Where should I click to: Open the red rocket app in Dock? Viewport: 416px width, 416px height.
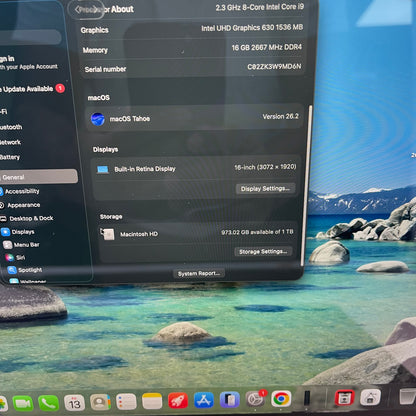click(178, 400)
